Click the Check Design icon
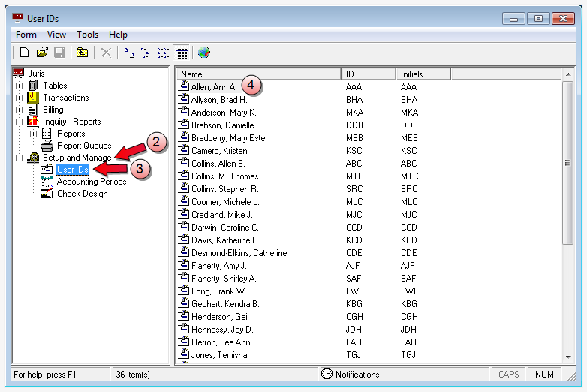Image resolution: width=587 pixels, height=392 pixels. click(x=47, y=194)
